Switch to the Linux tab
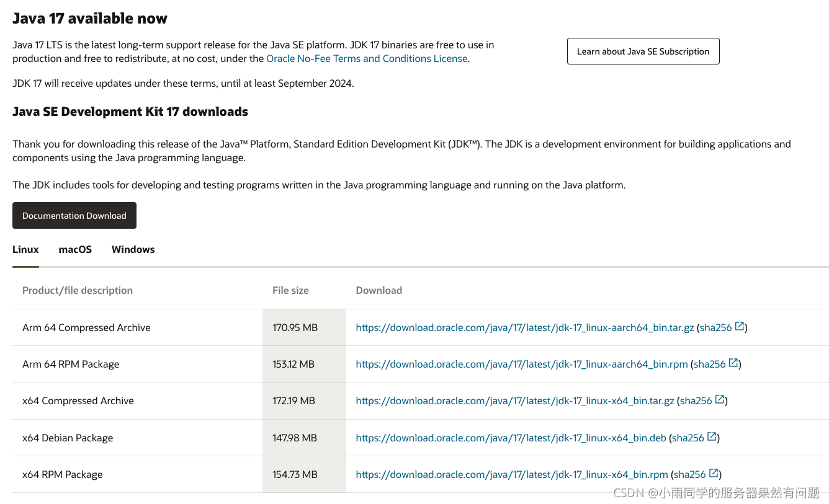This screenshot has height=504, width=829. coord(25,249)
